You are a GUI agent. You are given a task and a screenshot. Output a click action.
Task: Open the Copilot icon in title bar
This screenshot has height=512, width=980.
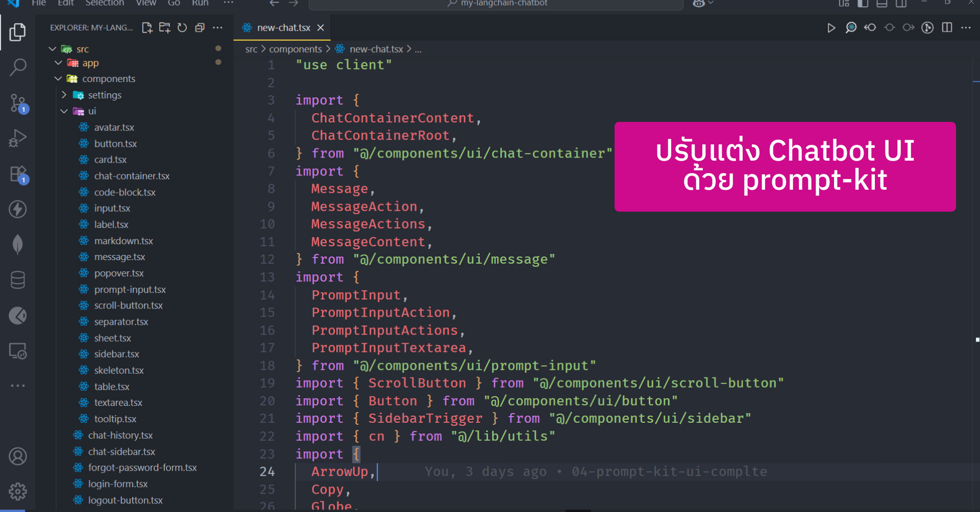click(x=699, y=3)
